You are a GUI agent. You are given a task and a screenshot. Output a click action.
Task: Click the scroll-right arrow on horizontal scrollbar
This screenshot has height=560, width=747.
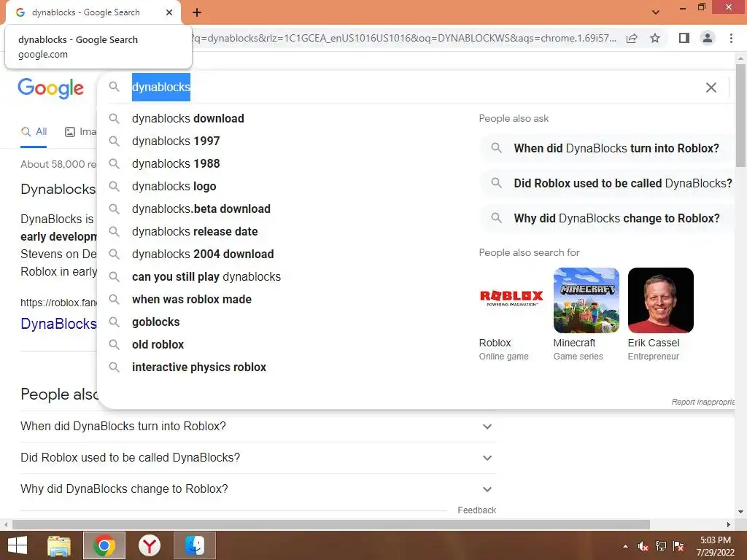click(x=729, y=524)
